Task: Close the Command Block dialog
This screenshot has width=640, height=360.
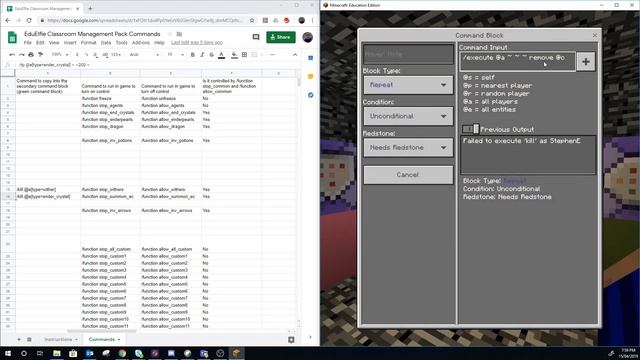Action: [x=595, y=36]
